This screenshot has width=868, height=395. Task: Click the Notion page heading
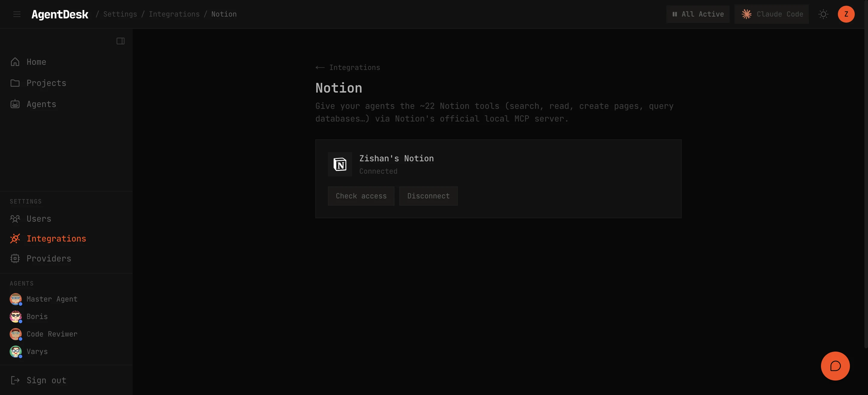click(x=339, y=88)
